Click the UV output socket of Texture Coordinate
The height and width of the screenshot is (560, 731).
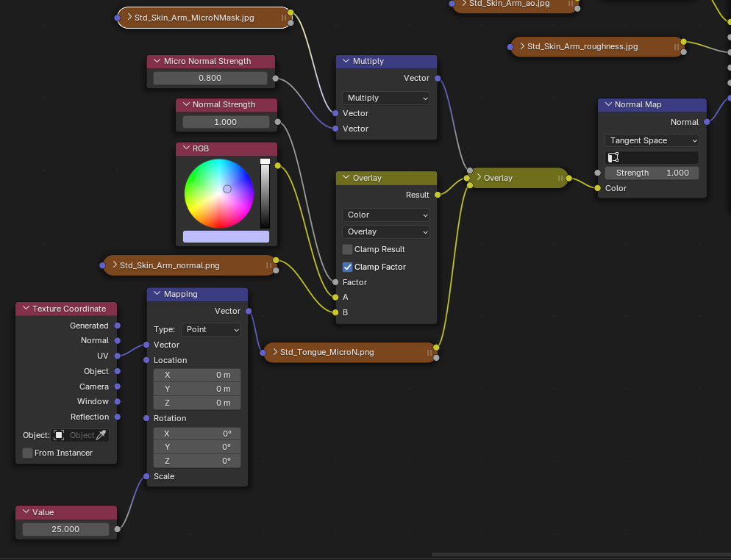118,356
